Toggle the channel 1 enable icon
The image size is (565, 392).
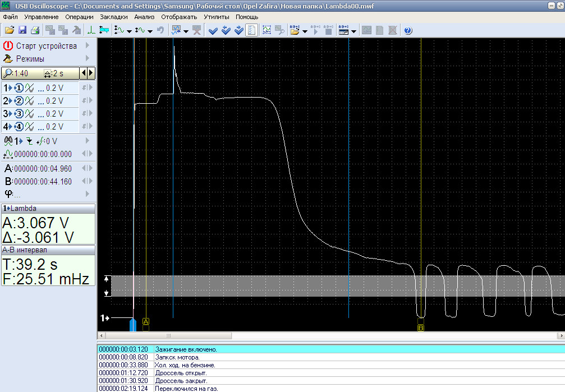(18, 88)
